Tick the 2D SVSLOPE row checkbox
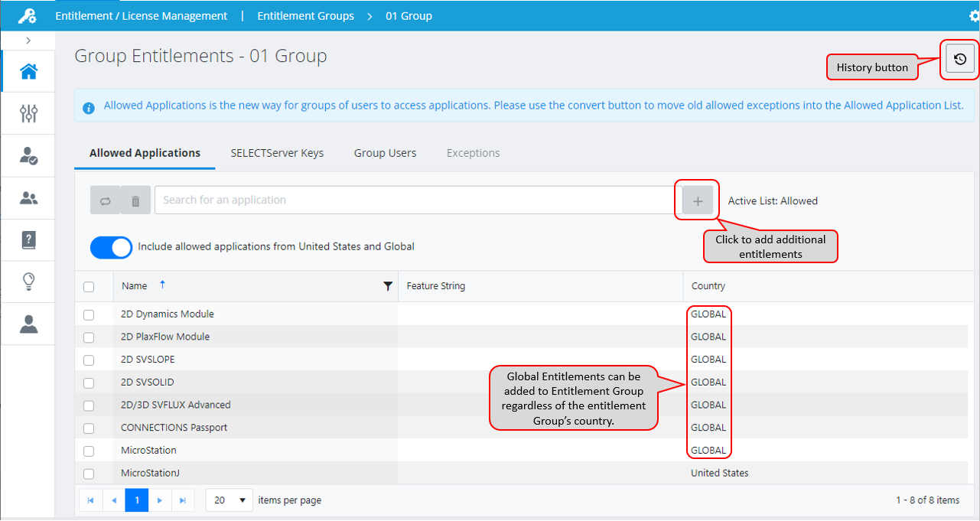Image resolution: width=980 pixels, height=521 pixels. point(89,360)
